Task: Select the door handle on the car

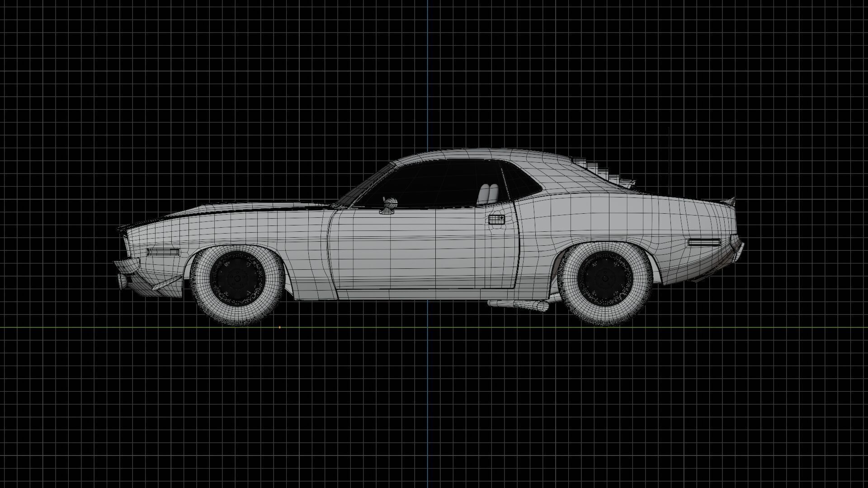Action: (x=496, y=219)
